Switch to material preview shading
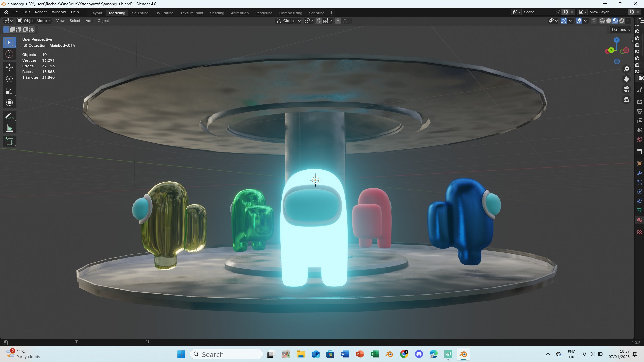Screen dimensions: 644x362 coord(615,21)
